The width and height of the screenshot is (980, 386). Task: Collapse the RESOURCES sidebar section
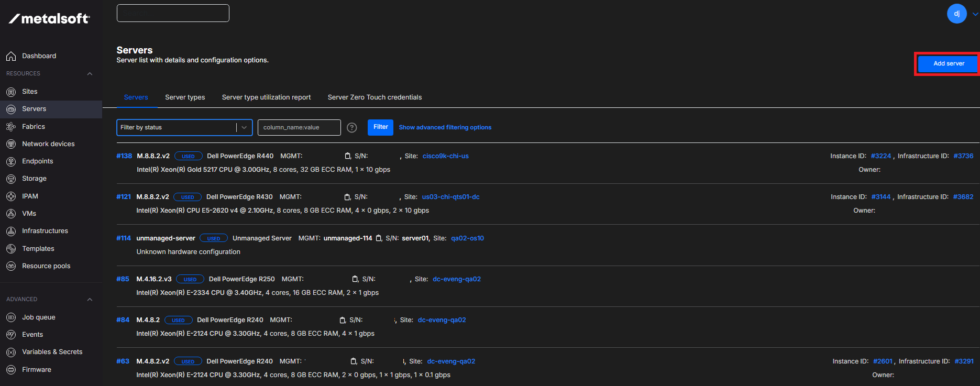tap(90, 74)
